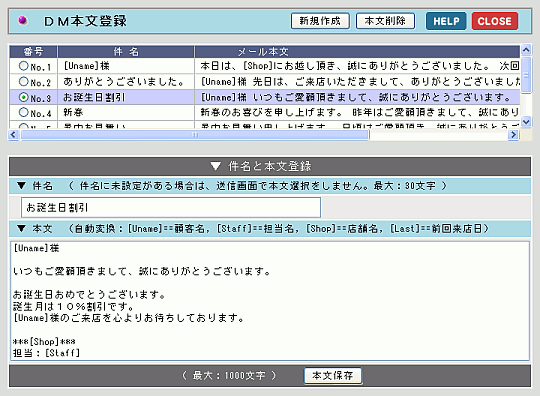Click the horizontal scroll left arrow
Image resolution: width=540 pixels, height=396 pixels.
(x=13, y=135)
